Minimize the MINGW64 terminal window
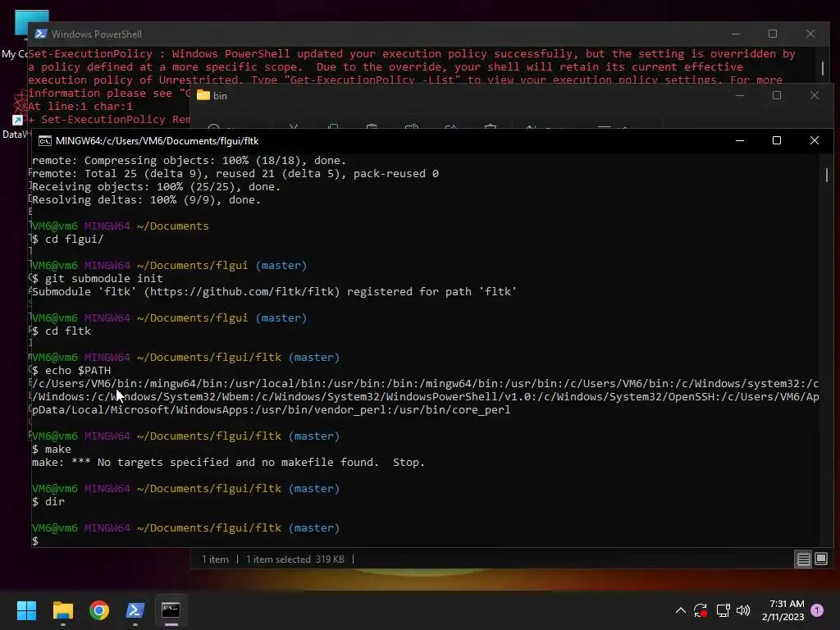The width and height of the screenshot is (840, 630). pyautogui.click(x=740, y=140)
